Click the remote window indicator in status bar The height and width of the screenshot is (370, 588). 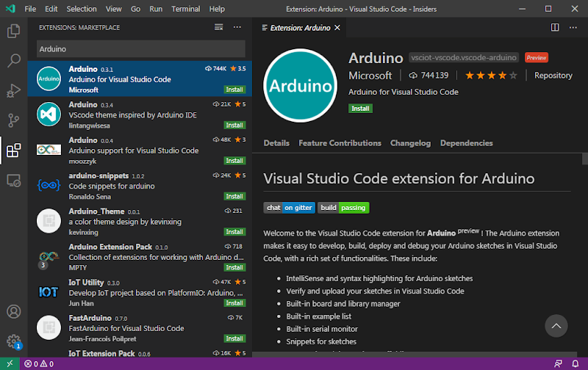click(10, 363)
